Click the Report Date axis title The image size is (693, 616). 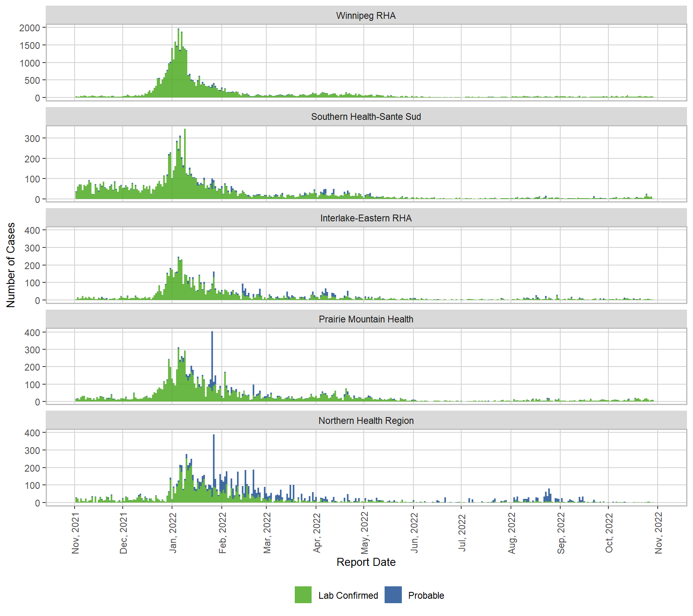click(x=366, y=562)
